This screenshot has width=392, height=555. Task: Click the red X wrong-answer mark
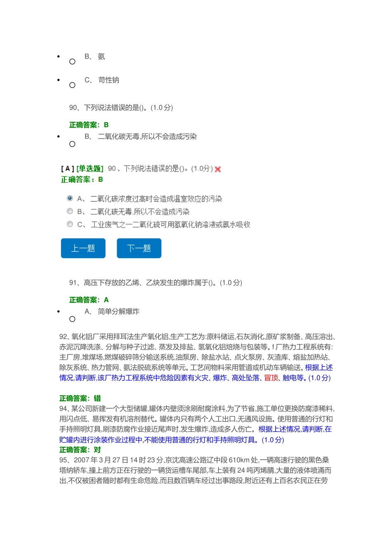click(218, 169)
